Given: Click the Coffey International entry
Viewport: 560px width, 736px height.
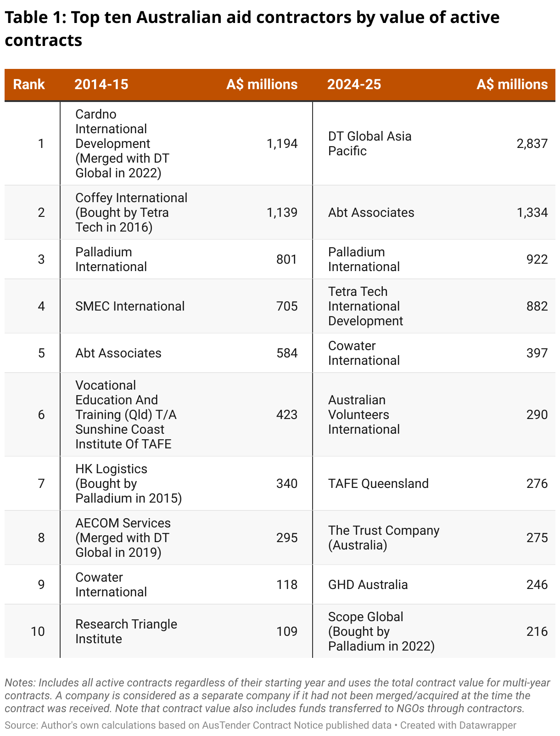Looking at the screenshot, I should click(x=131, y=212).
